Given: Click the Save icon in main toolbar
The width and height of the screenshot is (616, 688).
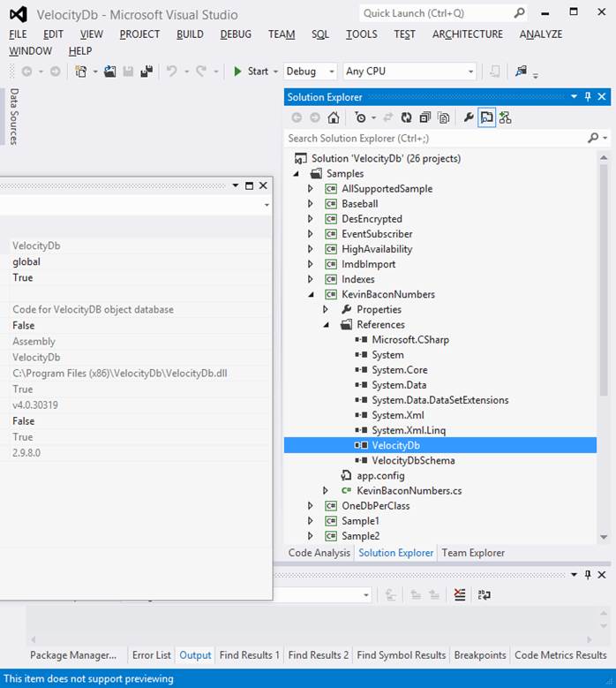Looking at the screenshot, I should click(x=128, y=71).
